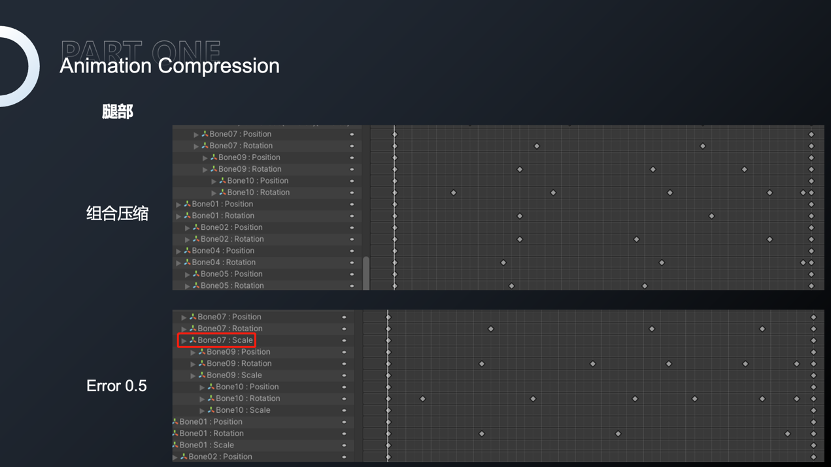
Task: Expand Bone10 : Scale disclosure triangle
Action: 202,410
